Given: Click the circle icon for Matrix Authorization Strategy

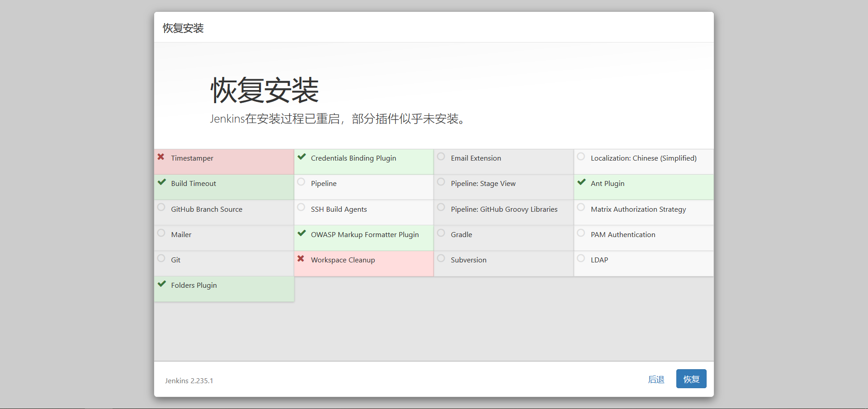Looking at the screenshot, I should 581,207.
